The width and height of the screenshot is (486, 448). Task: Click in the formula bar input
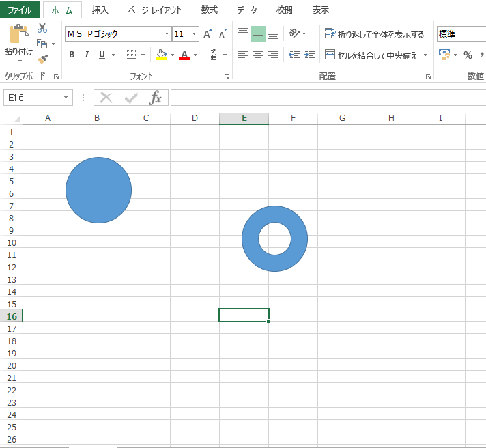coord(328,98)
